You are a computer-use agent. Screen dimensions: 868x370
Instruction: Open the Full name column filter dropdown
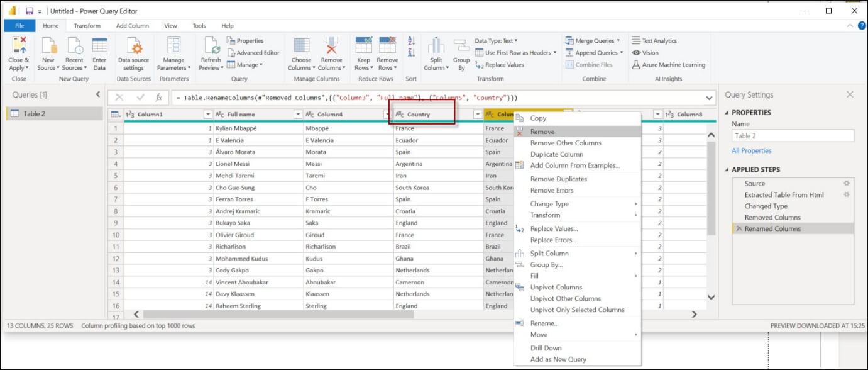click(x=298, y=115)
